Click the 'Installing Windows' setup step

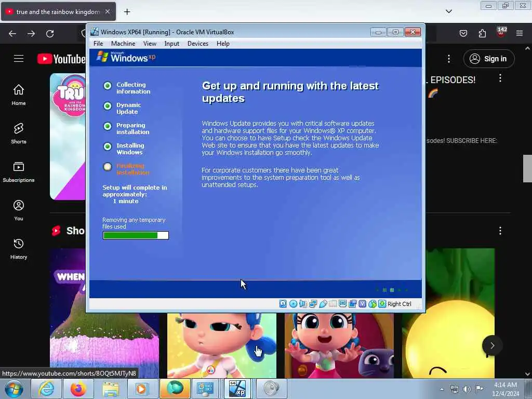point(124,149)
